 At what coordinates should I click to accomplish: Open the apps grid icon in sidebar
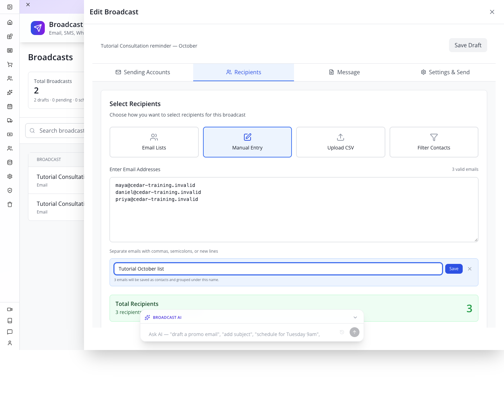[10, 36]
